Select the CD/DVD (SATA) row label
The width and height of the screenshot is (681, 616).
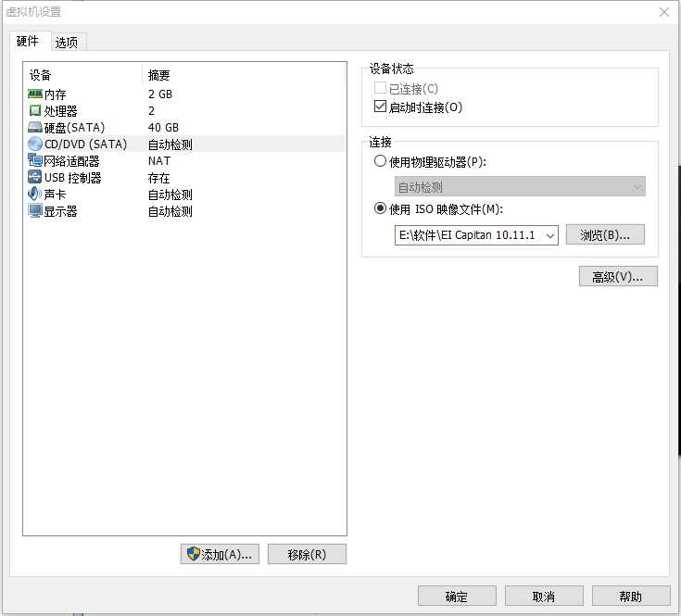click(85, 145)
